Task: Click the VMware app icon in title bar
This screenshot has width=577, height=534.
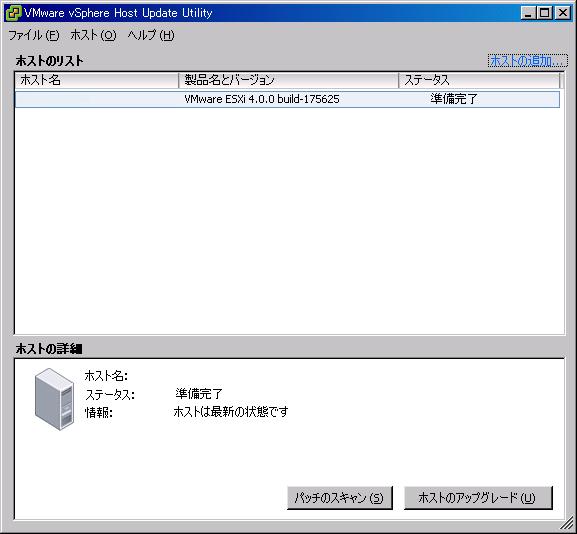Action: tap(13, 13)
